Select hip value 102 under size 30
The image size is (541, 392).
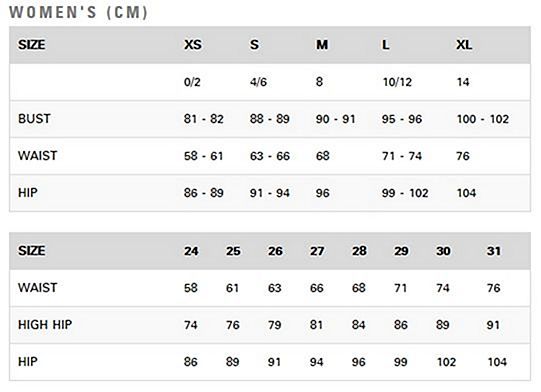(x=446, y=362)
